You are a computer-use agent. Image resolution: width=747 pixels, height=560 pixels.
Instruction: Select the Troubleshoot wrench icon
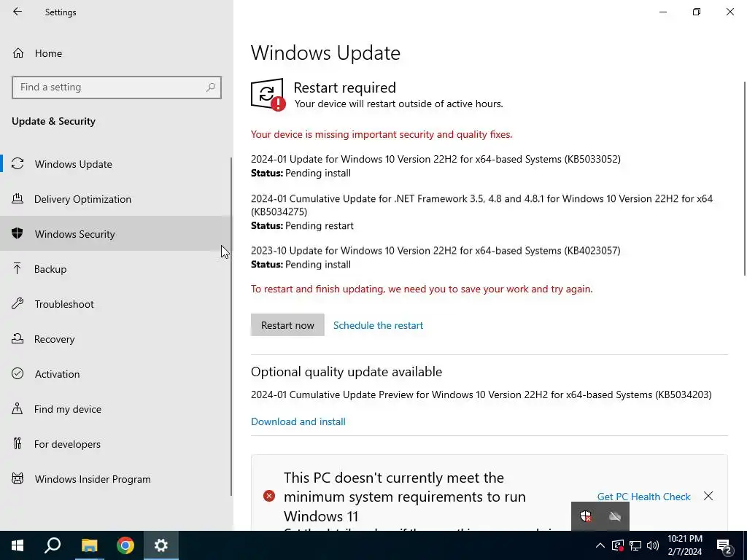(18, 303)
